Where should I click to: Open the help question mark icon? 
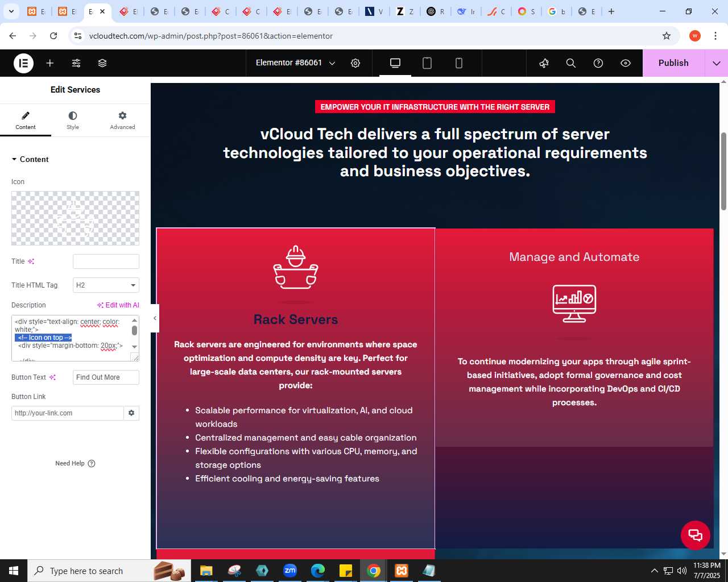point(598,63)
